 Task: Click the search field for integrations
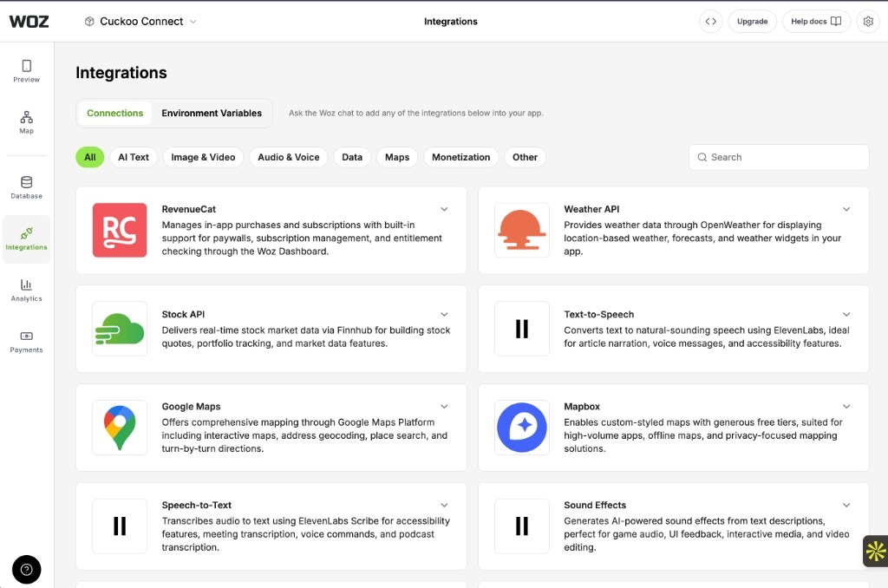(x=778, y=157)
